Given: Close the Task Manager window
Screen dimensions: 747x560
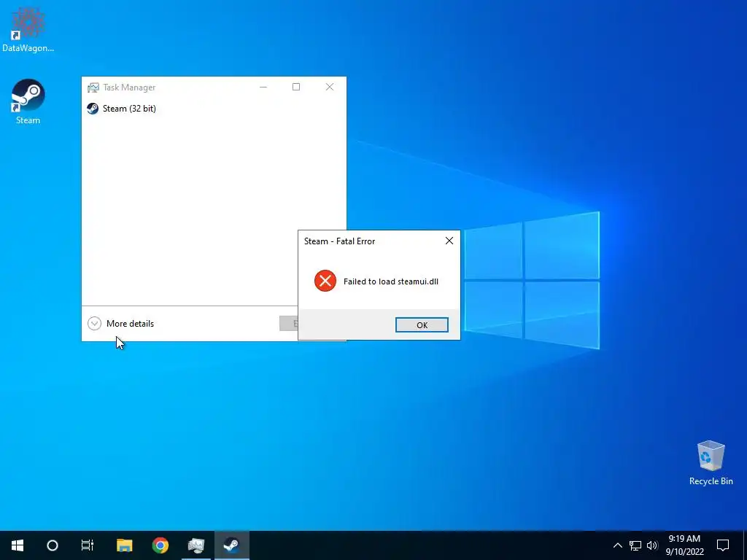Looking at the screenshot, I should coord(329,87).
